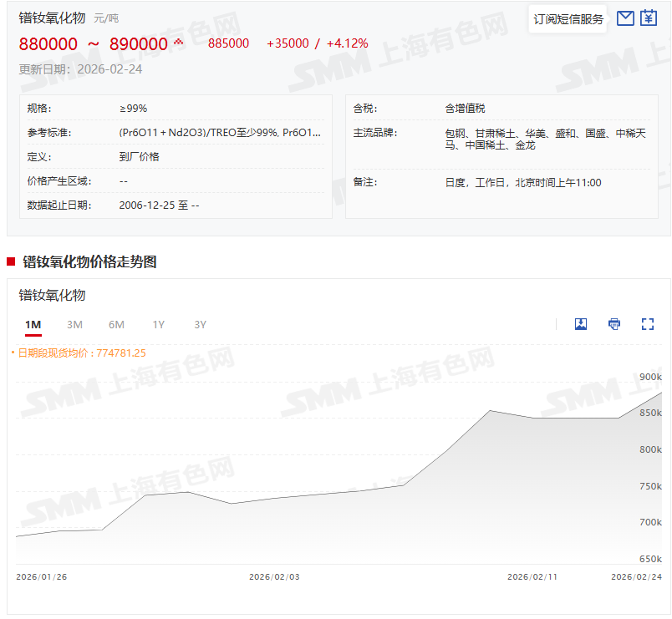Screen dimensions: 672x619
Task: Switch to the 3M time range
Action: [x=74, y=324]
